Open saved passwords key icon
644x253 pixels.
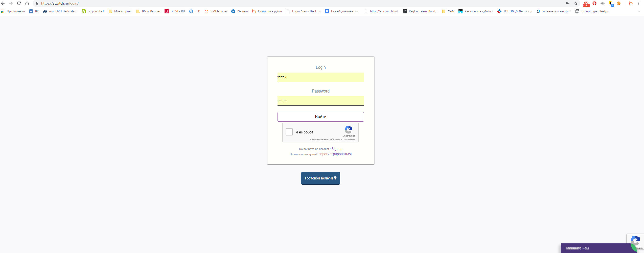click(568, 3)
